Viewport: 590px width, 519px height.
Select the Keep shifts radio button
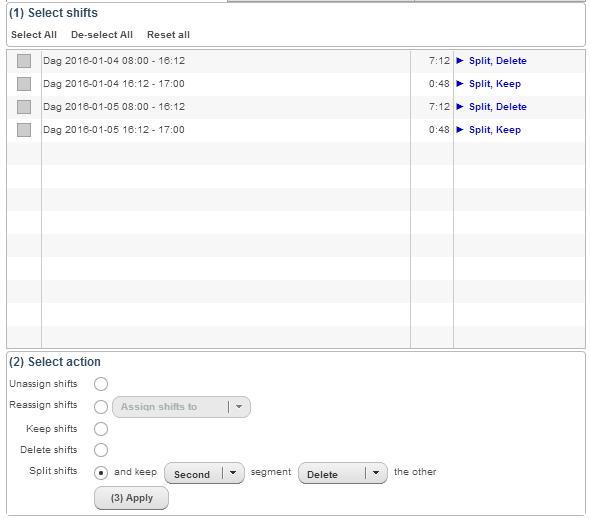[101, 429]
